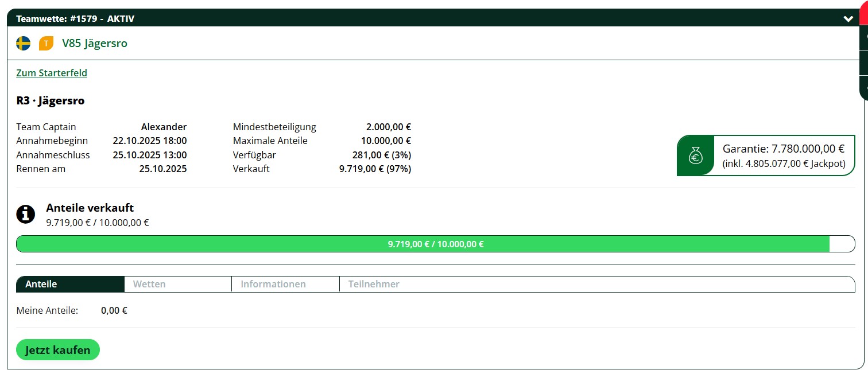Open the V85 Jägersro title link
Image resolution: width=868 pixels, height=370 pixels.
pyautogui.click(x=95, y=44)
